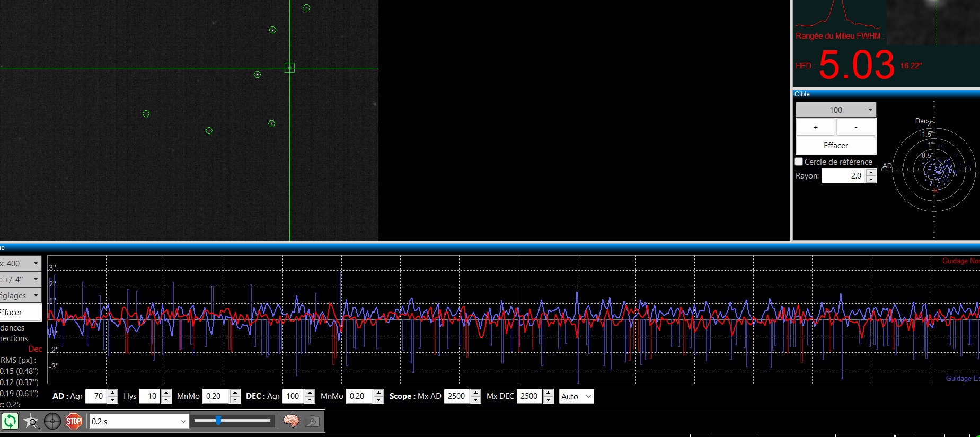The height and width of the screenshot is (437, 980).
Task: Open the graph length dropdown showing 400
Action: click(x=20, y=263)
